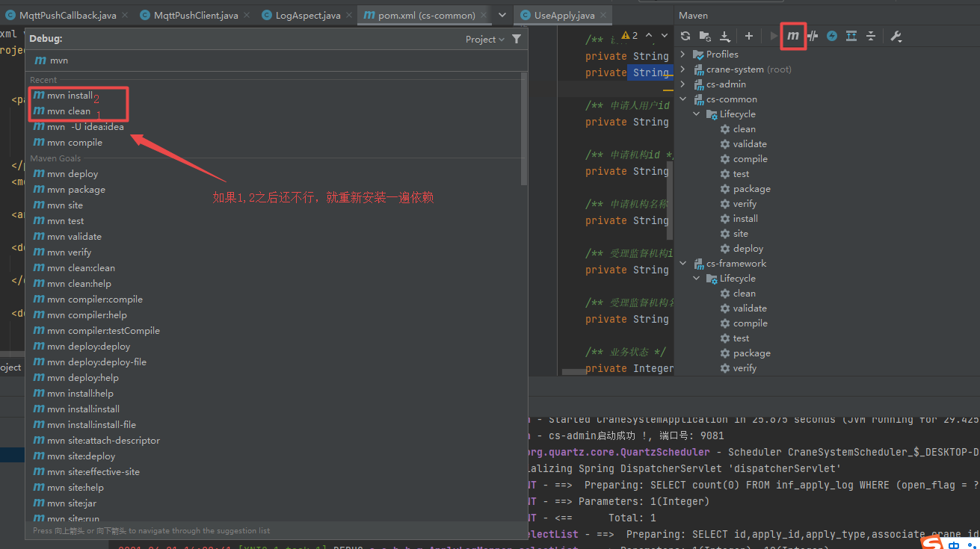Screen dimensions: 980x549
Task: Expand all nodes in Maven panel
Action: click(x=851, y=35)
